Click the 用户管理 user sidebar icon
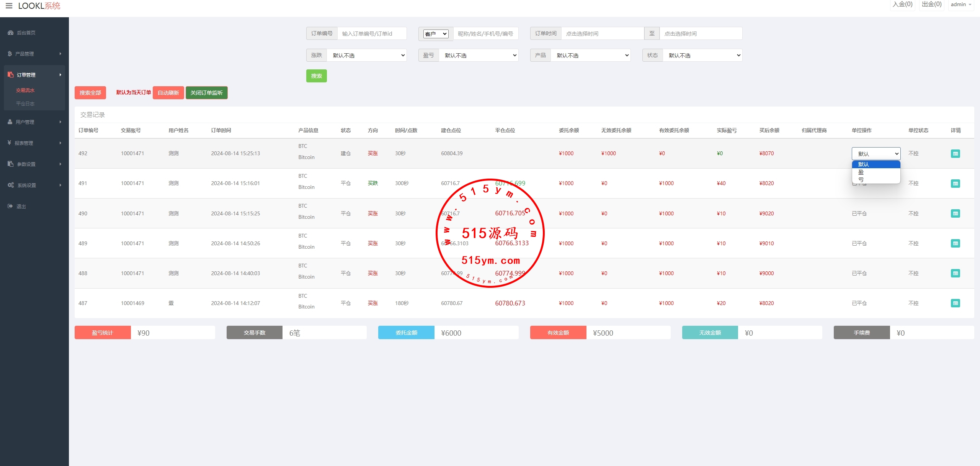The image size is (980, 466). [10, 122]
